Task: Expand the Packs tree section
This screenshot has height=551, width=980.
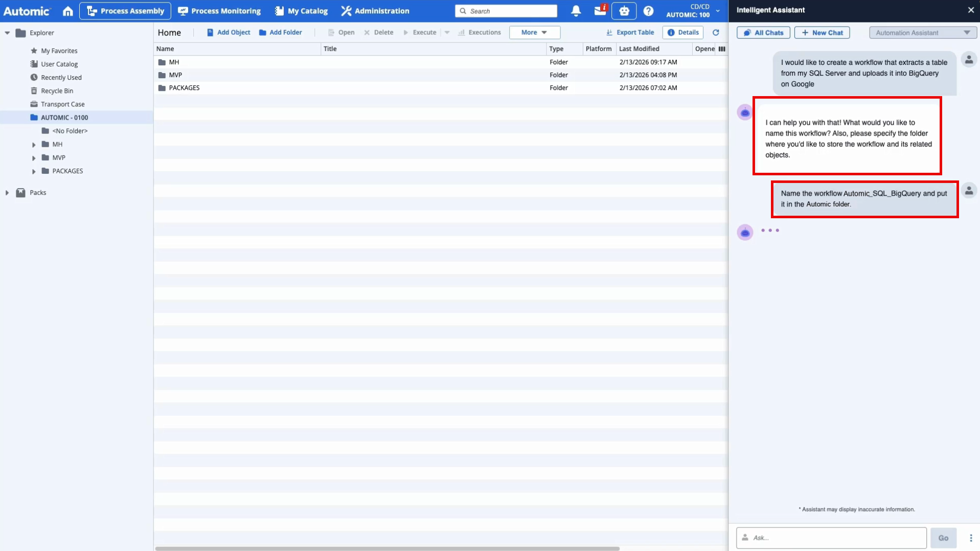Action: [7, 193]
